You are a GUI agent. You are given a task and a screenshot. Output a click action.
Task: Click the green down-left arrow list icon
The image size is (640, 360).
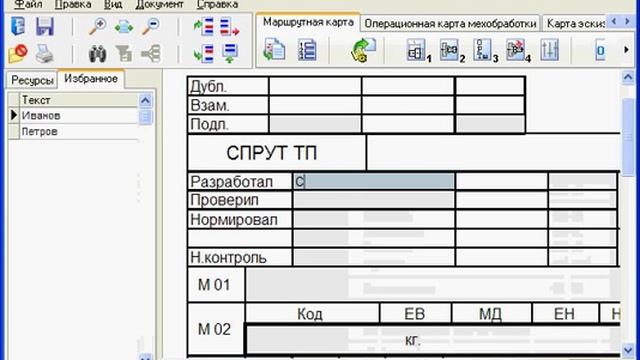204,53
